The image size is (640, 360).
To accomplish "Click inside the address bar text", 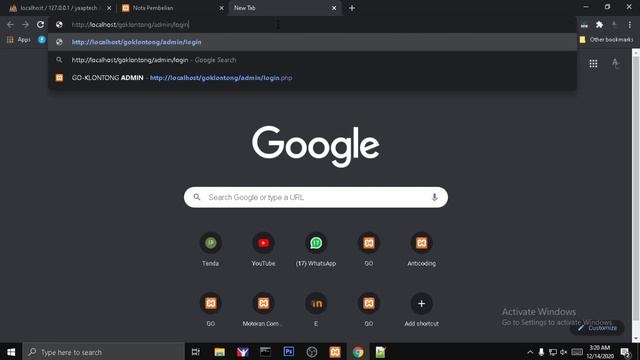I will pos(130,24).
